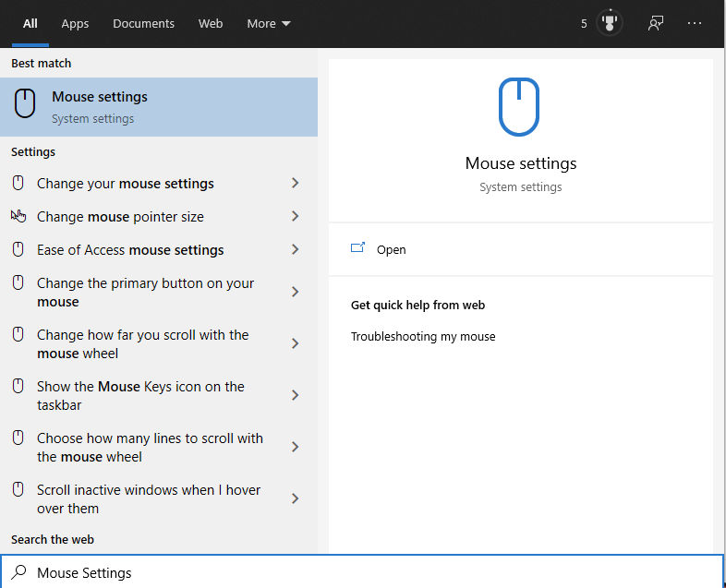The height and width of the screenshot is (588, 726).
Task: Click in the Mouse Settings search field
Action: point(369,573)
